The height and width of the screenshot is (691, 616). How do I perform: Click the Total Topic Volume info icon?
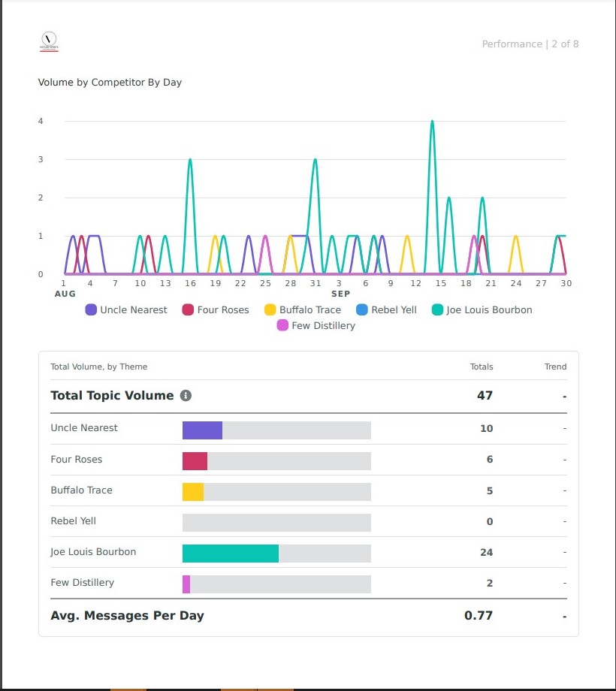click(x=186, y=396)
